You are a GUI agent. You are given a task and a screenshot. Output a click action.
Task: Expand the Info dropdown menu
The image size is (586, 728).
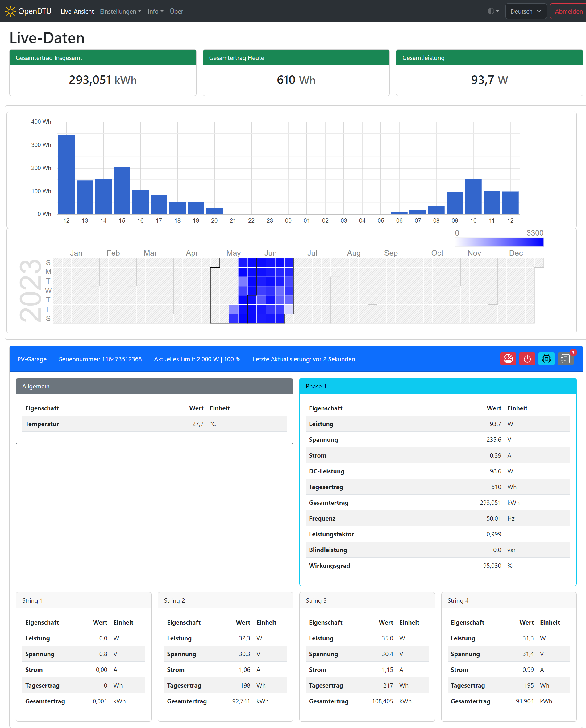pos(155,11)
